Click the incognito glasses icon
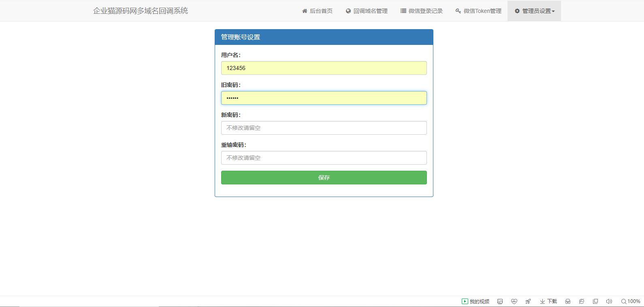 [x=568, y=301]
